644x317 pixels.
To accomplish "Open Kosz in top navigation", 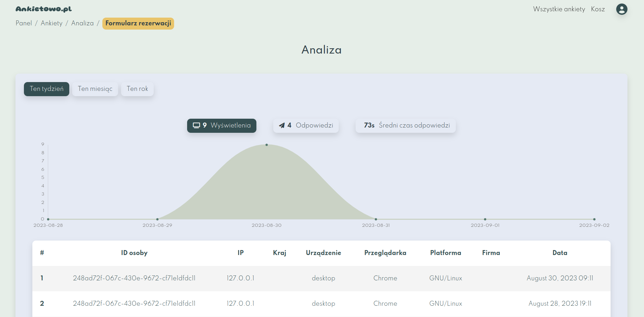I will click(x=598, y=9).
